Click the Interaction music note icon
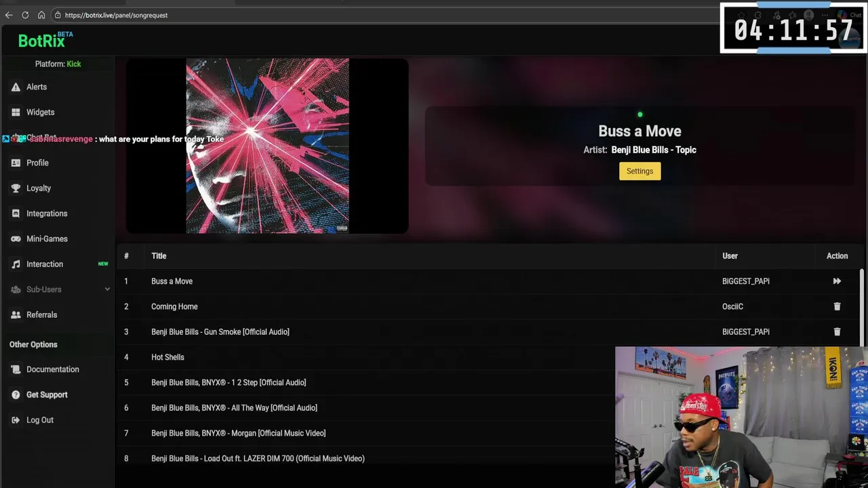Screen dimensions: 868x488 (x=16, y=264)
